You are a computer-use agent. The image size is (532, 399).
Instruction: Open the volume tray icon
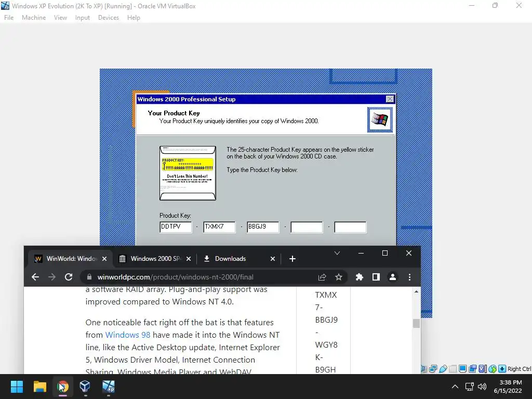[x=482, y=387]
